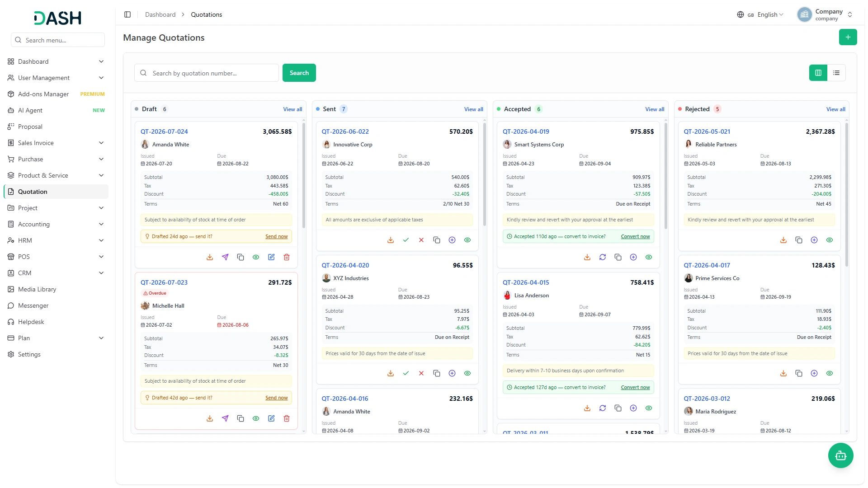868x488 pixels.
Task: Download quotation QT-2026-07-024
Action: (x=210, y=257)
